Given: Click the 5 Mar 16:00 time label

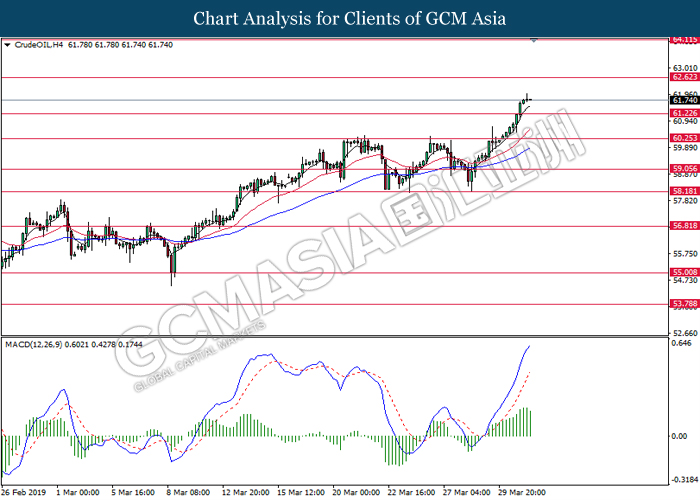Looking at the screenshot, I should pos(133,492).
